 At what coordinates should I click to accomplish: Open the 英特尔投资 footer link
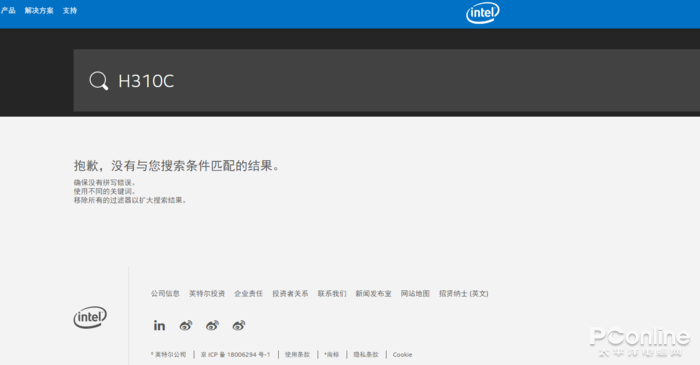point(207,293)
